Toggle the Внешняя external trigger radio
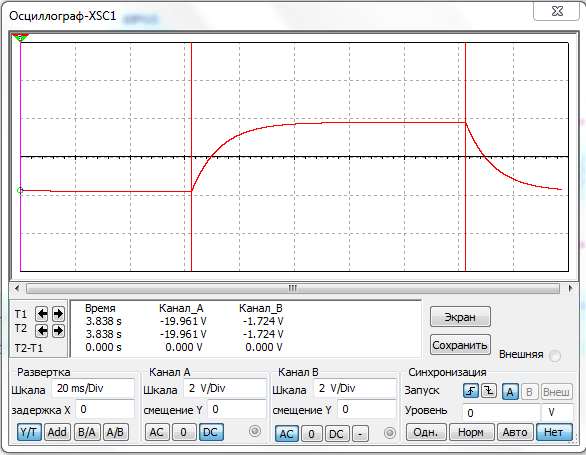 (555, 356)
